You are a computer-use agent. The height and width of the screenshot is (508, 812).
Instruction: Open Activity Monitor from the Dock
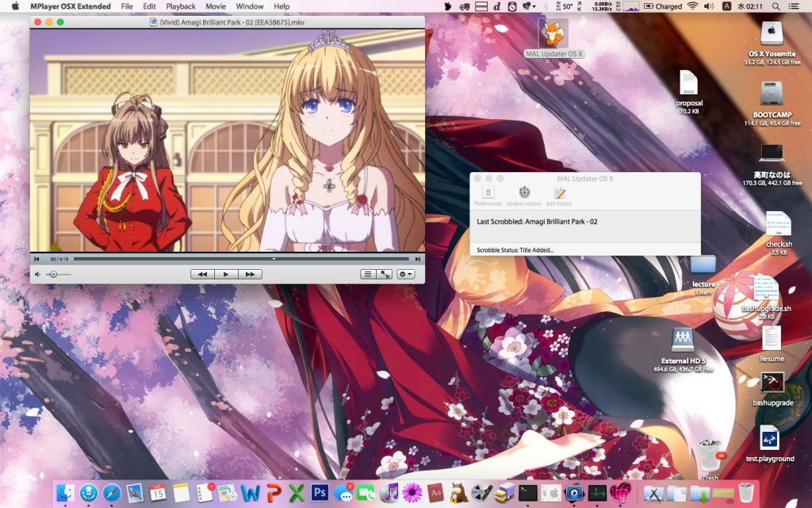[x=597, y=492]
